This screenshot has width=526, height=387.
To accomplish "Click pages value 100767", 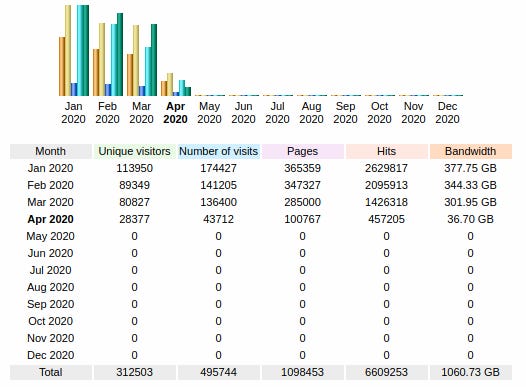I will click(303, 219).
